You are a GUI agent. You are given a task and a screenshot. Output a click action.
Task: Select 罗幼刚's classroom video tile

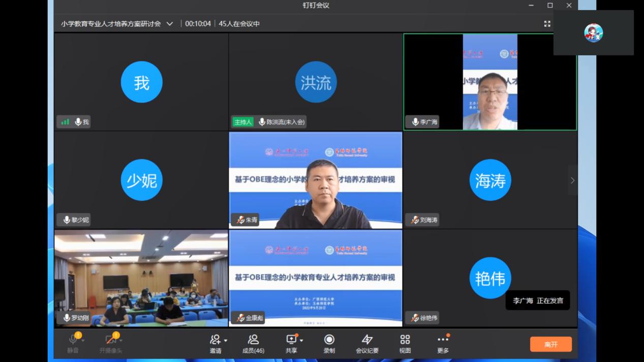coord(141,278)
